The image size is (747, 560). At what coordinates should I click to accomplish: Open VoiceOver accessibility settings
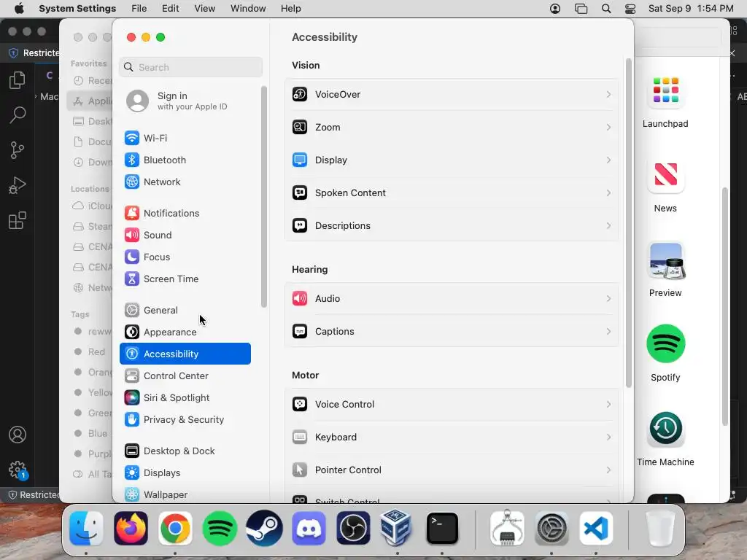point(452,94)
